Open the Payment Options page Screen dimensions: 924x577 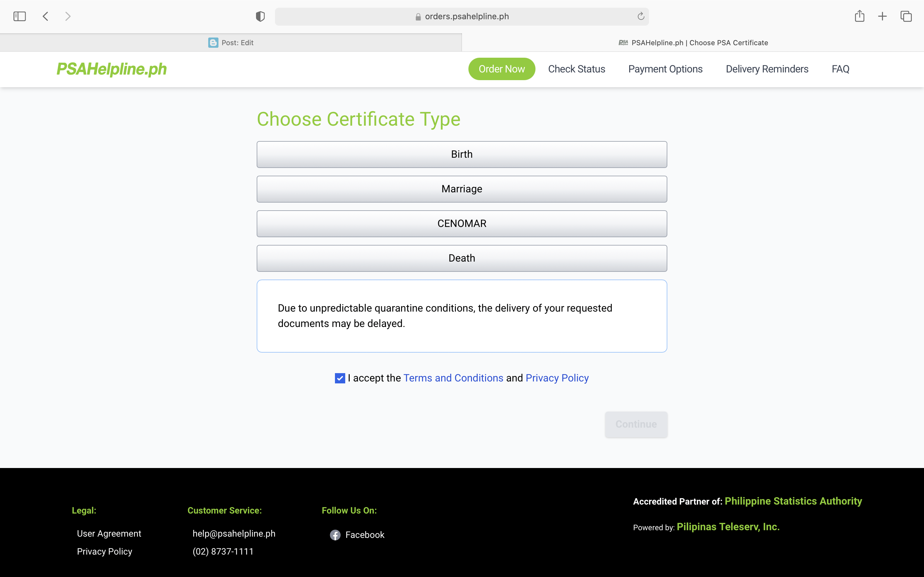665,69
